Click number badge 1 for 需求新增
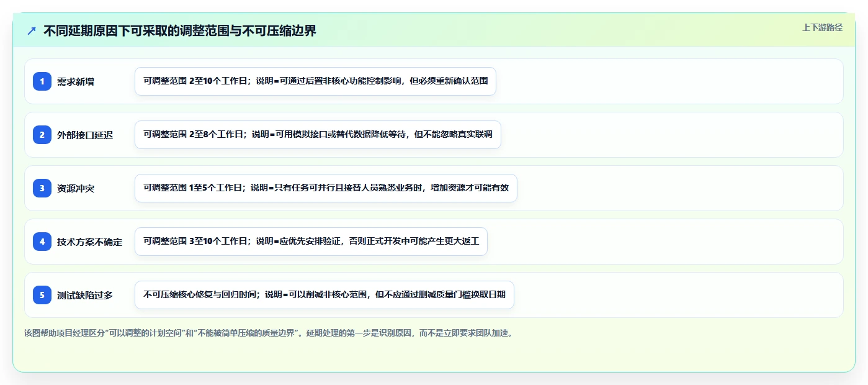 pos(42,81)
